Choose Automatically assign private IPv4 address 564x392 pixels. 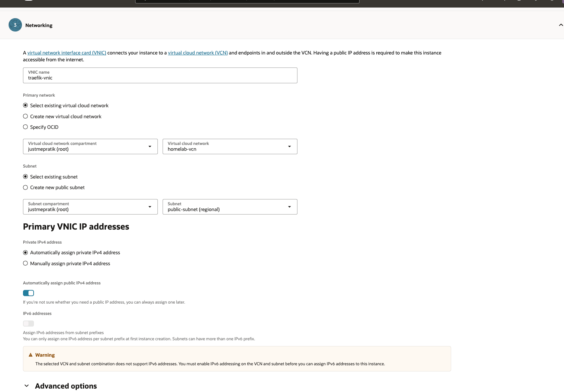(x=25, y=253)
